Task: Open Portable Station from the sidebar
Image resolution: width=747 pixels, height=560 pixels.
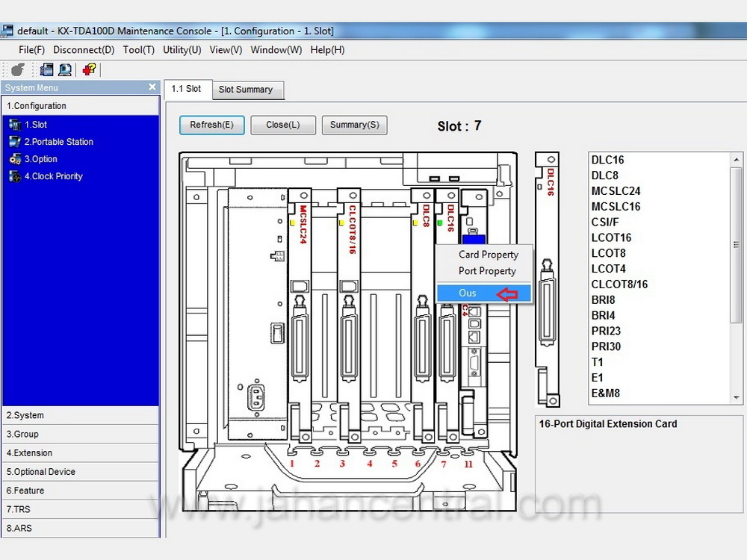Action: [58, 142]
